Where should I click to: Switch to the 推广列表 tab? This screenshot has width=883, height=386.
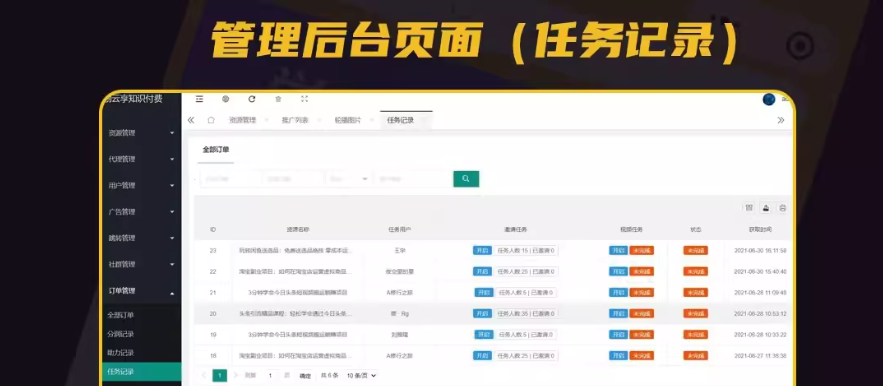(x=295, y=120)
